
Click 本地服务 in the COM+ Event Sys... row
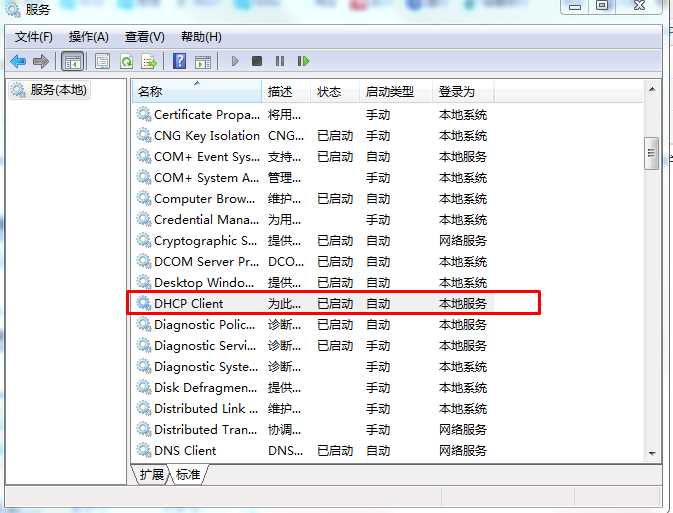[x=463, y=157]
